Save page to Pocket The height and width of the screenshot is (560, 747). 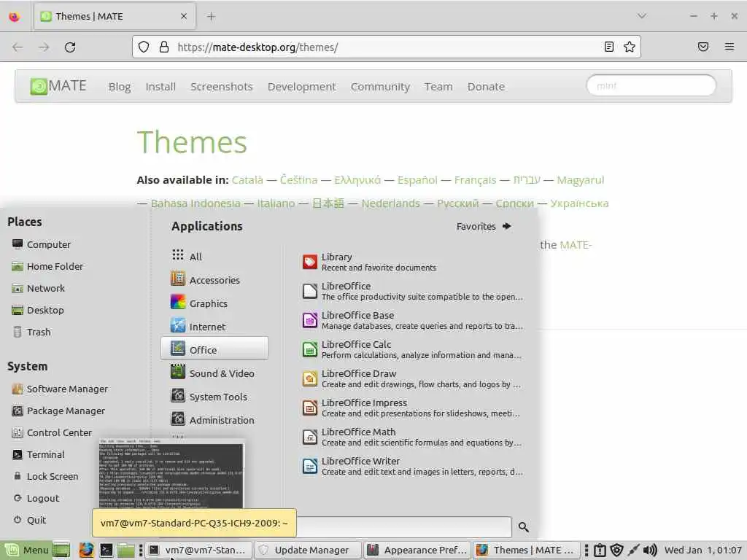(x=703, y=47)
